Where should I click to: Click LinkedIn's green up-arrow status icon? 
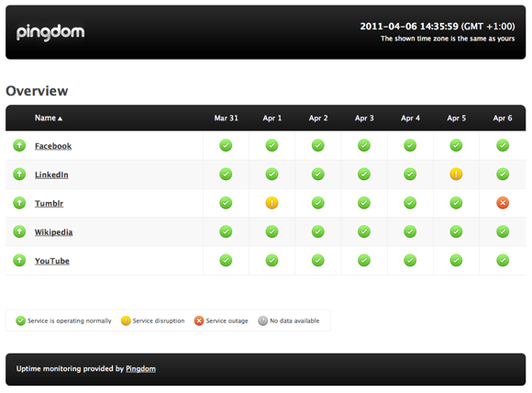click(19, 174)
